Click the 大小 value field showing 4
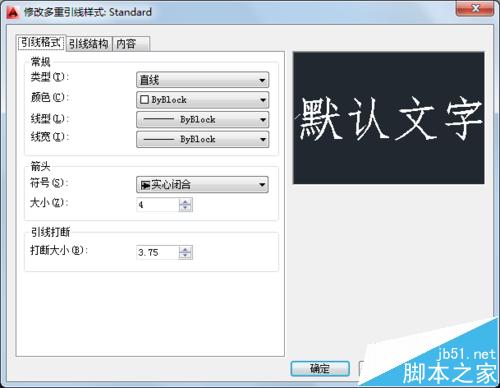This screenshot has width=500, height=388. [158, 204]
